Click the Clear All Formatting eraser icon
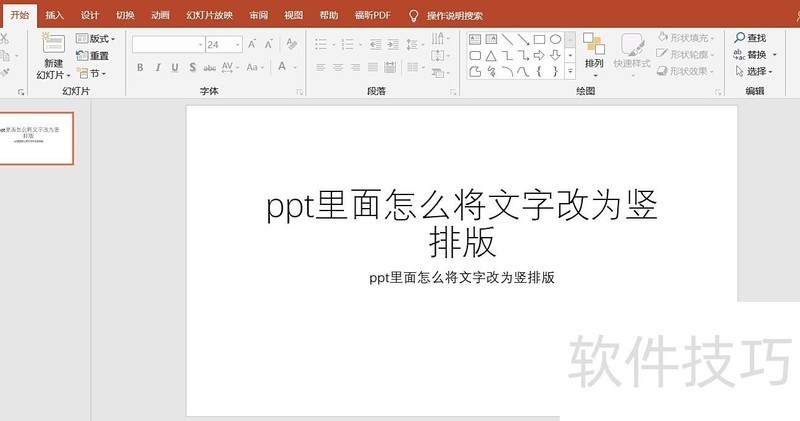This screenshot has height=421, width=800. tap(291, 44)
